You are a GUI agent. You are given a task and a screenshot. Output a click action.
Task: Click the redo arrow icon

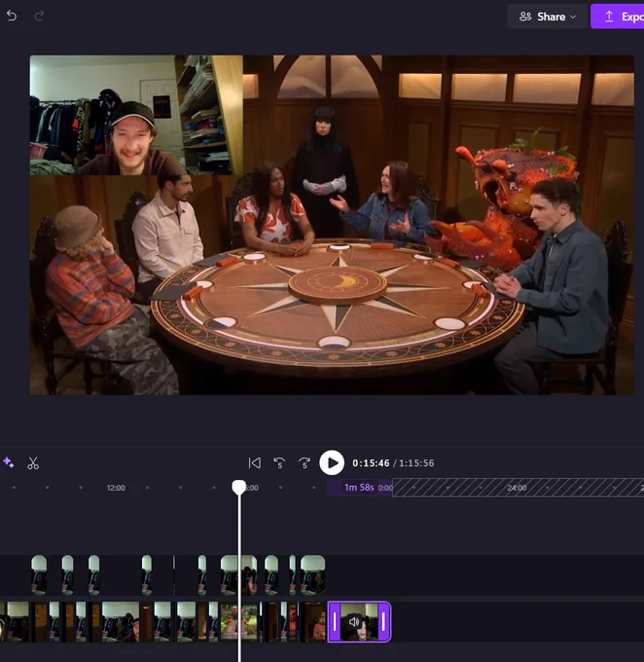tap(39, 16)
